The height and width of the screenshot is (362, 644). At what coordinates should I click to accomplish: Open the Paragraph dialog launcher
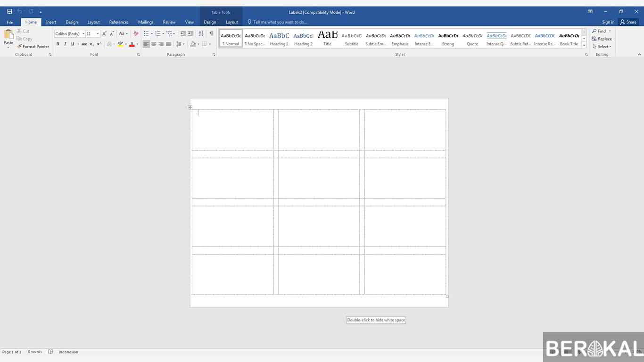pos(214,55)
